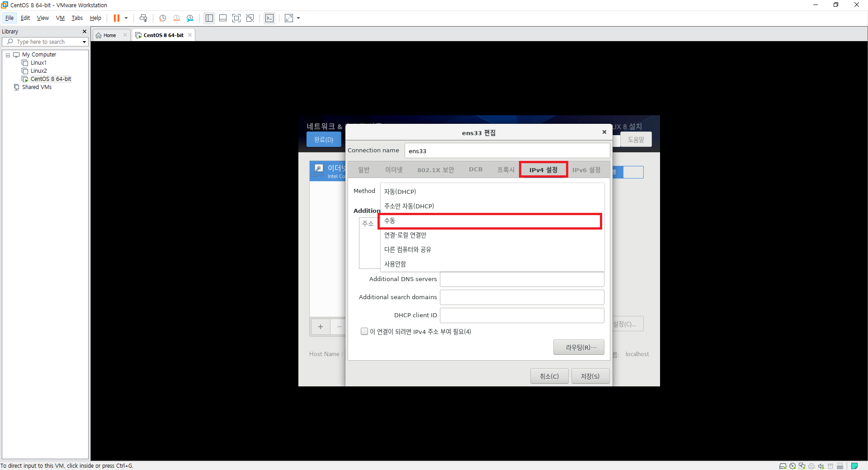Select Shared VMs in the library
This screenshot has width=868, height=470.
(37, 87)
